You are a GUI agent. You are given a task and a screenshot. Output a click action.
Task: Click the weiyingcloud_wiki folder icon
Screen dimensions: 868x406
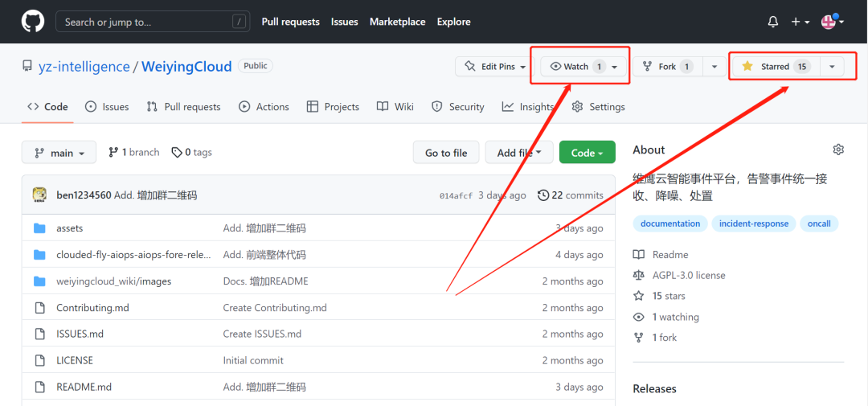point(39,281)
